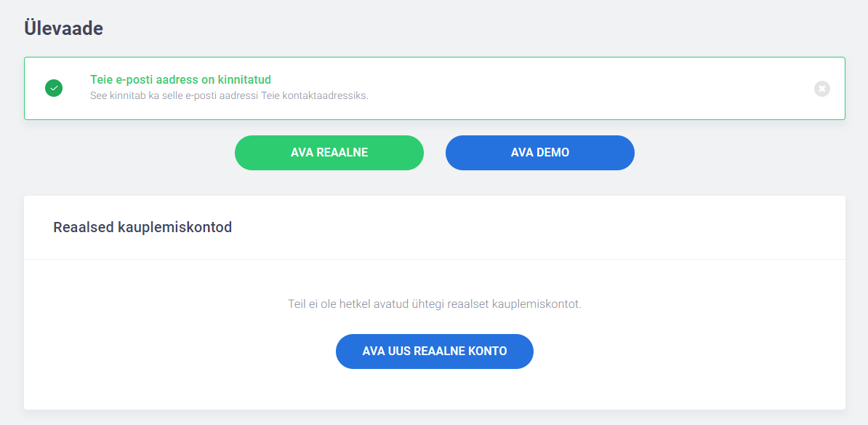Click 'Teie e-posti aadress on kinnitatud' title
This screenshot has height=425, width=868.
pyautogui.click(x=180, y=80)
